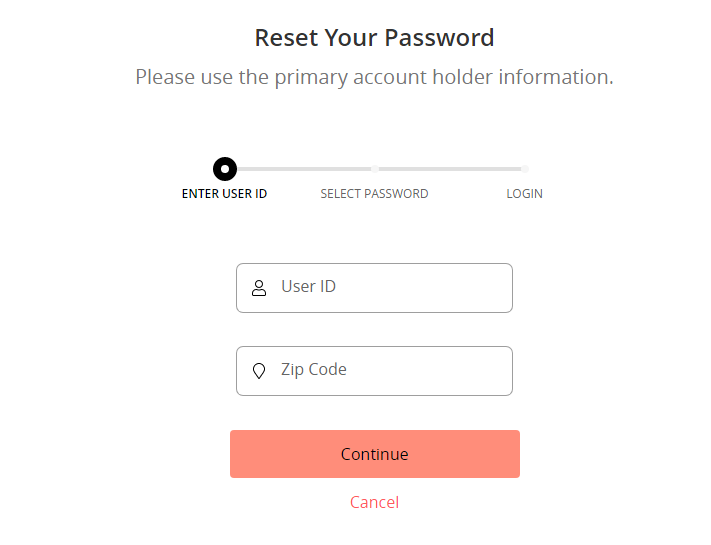The width and height of the screenshot is (711, 545).
Task: Click the Zip Code placeholder text
Action: [314, 370]
